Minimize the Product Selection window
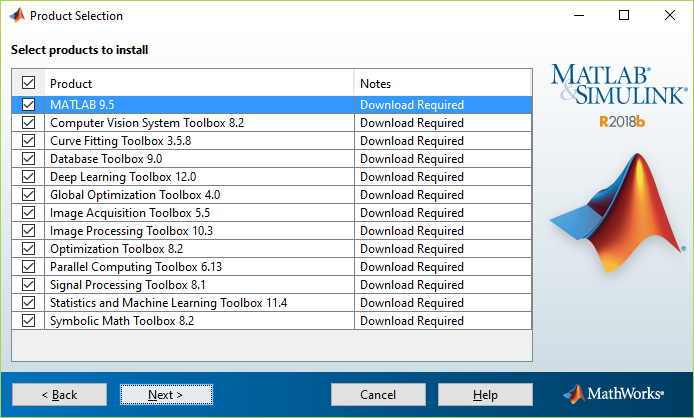694x418 pixels. tap(579, 15)
